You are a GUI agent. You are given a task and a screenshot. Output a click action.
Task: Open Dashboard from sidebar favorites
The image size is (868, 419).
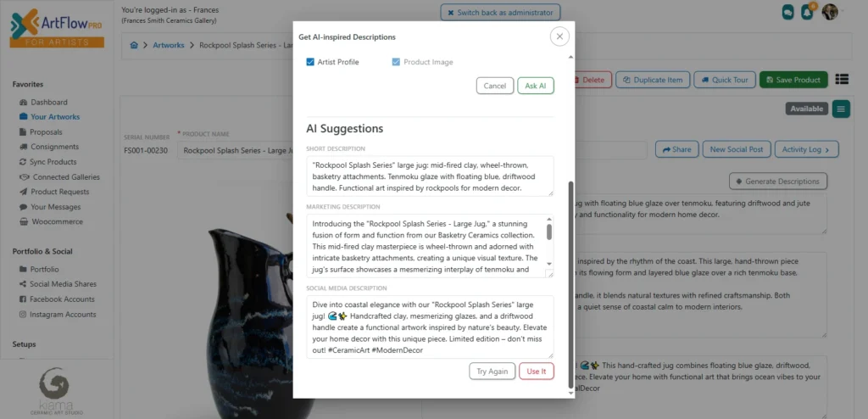tap(48, 102)
